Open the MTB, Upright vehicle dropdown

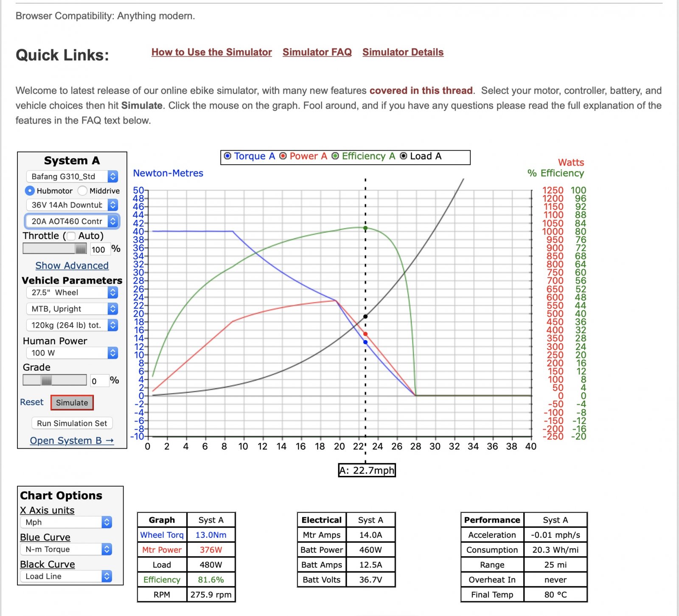[72, 309]
